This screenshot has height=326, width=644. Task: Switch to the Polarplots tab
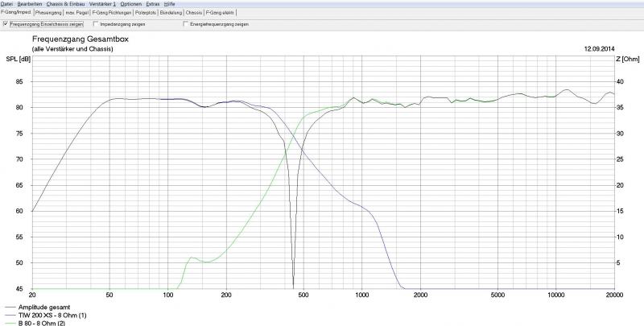tap(145, 14)
